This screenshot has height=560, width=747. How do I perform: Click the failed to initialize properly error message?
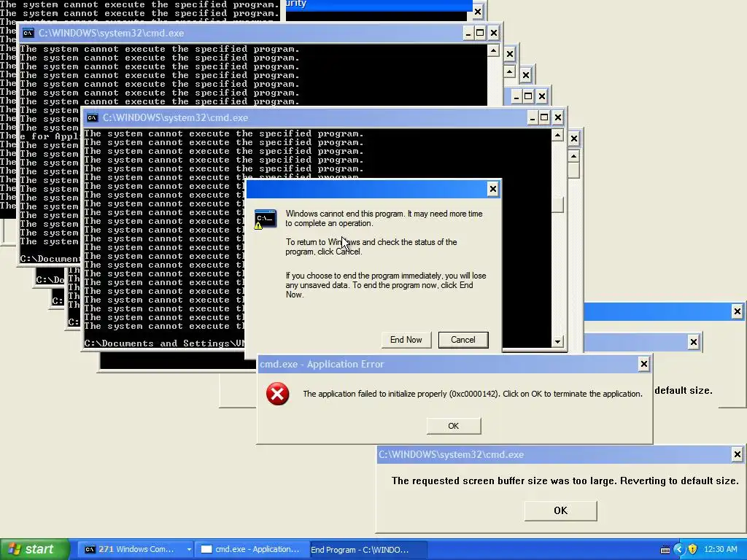pos(473,394)
